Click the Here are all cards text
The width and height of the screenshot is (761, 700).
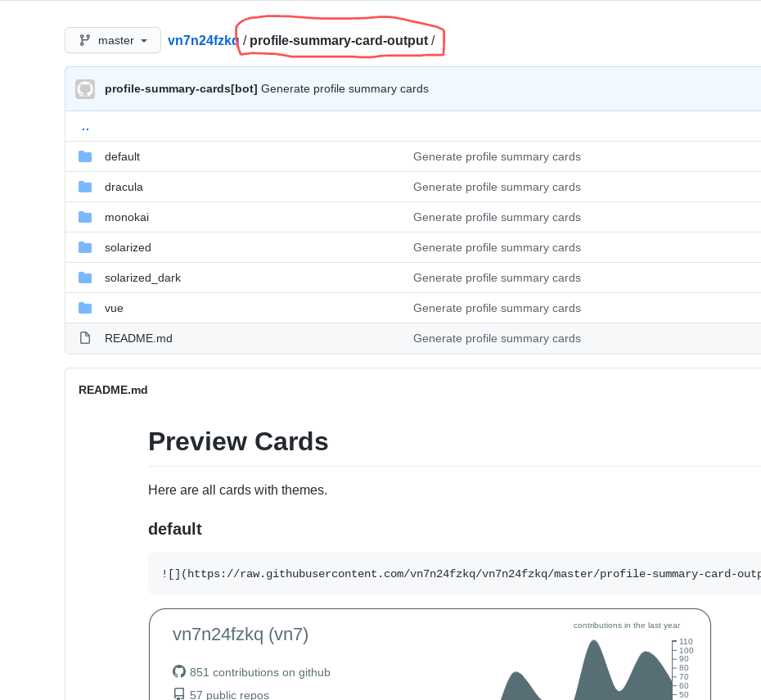point(238,490)
